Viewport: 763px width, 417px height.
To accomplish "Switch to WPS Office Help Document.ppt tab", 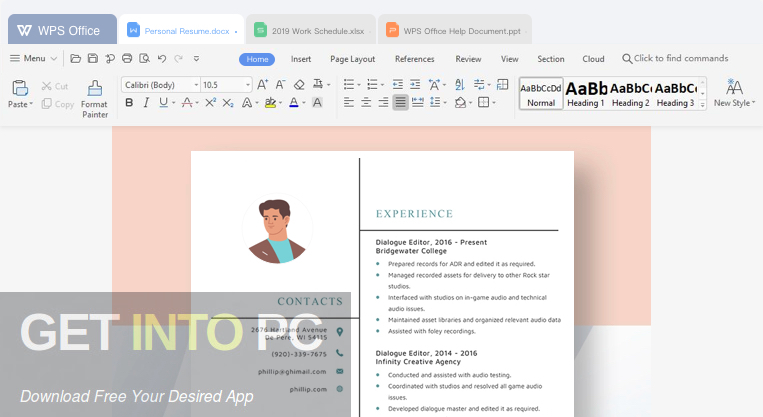I will [454, 31].
